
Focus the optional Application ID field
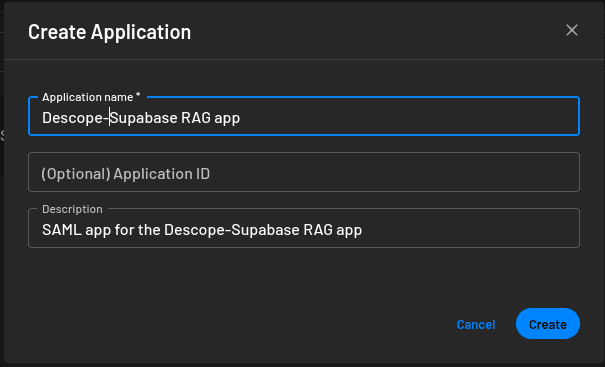(304, 172)
